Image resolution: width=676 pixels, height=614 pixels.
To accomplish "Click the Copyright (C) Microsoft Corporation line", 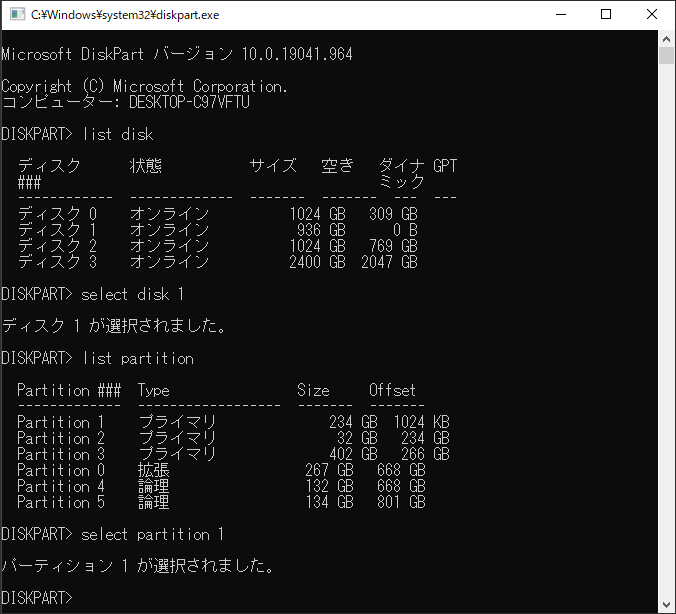I will (144, 87).
